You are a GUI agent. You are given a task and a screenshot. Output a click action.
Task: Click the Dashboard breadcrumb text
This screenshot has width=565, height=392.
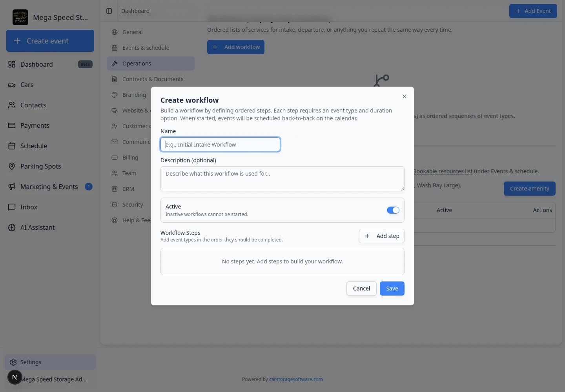pos(135,11)
